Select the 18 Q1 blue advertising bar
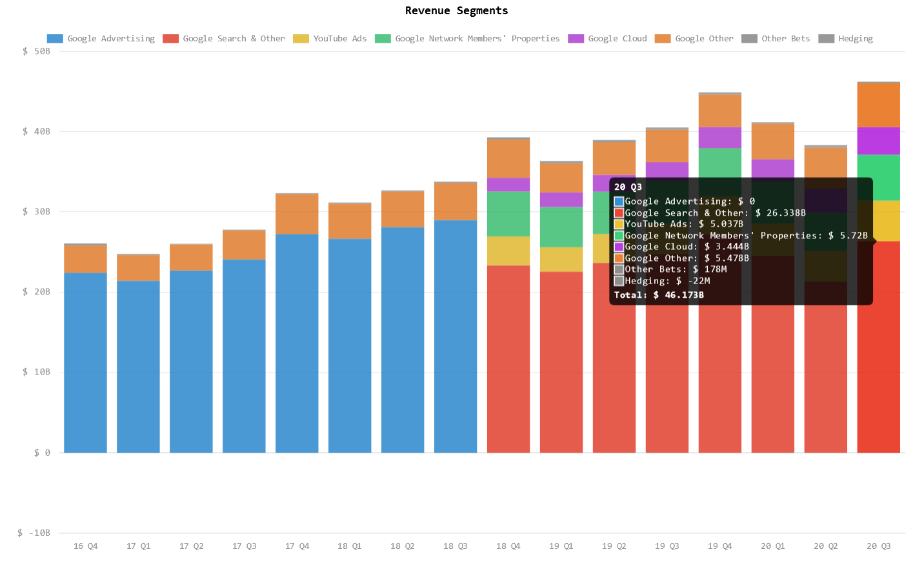 click(350, 345)
